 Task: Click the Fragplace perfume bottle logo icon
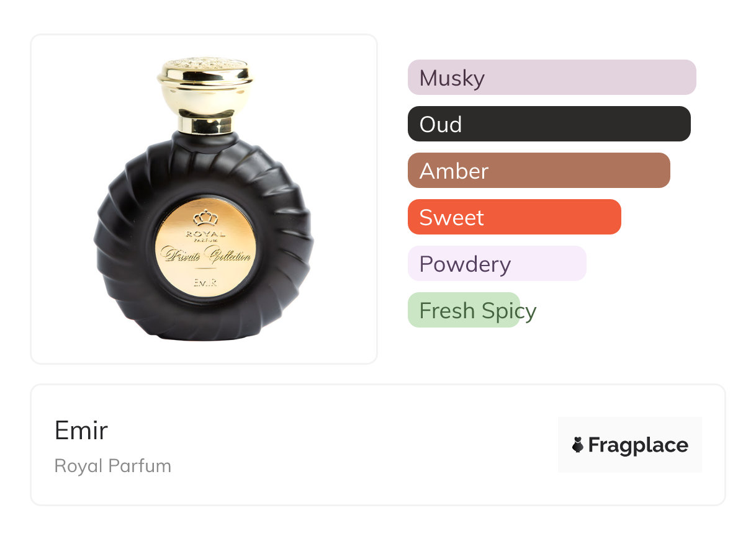(578, 445)
